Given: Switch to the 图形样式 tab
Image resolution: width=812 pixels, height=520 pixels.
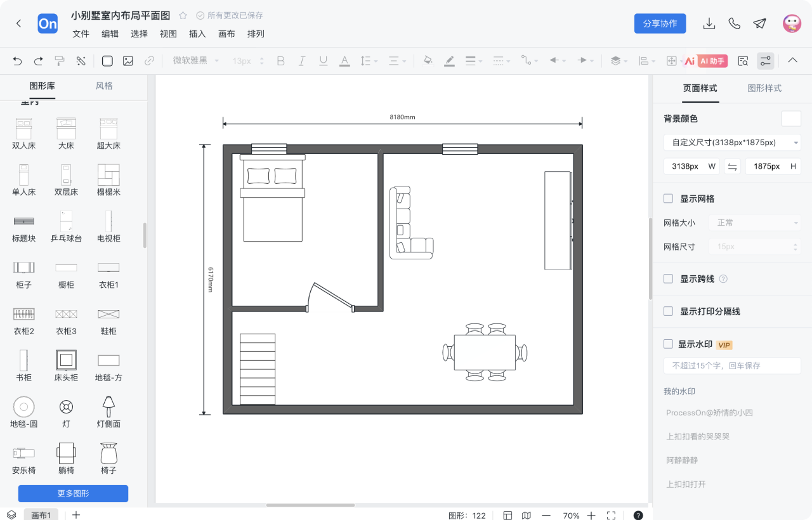Looking at the screenshot, I should (764, 88).
